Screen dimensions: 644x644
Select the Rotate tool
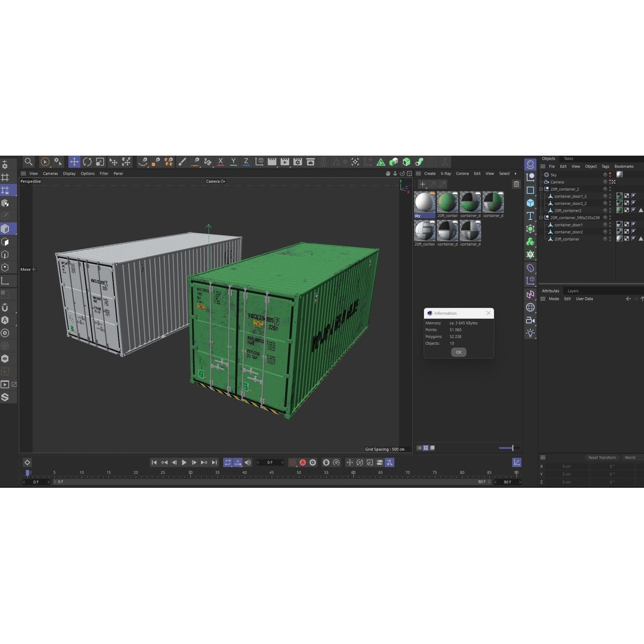[87, 162]
